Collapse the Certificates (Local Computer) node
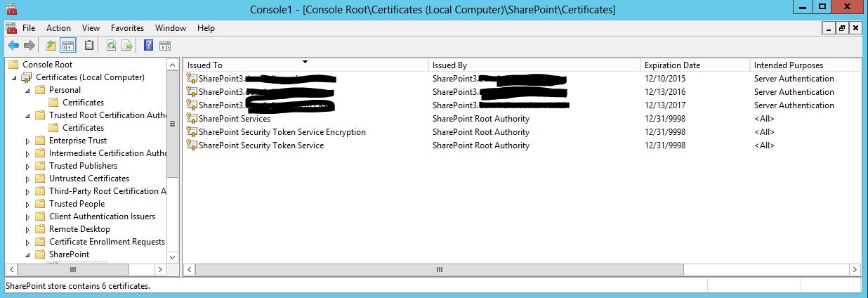Screen dimensions: 868x298 click(15, 78)
